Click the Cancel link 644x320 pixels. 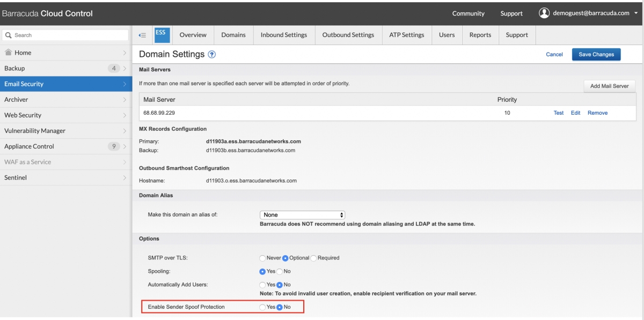pos(554,54)
